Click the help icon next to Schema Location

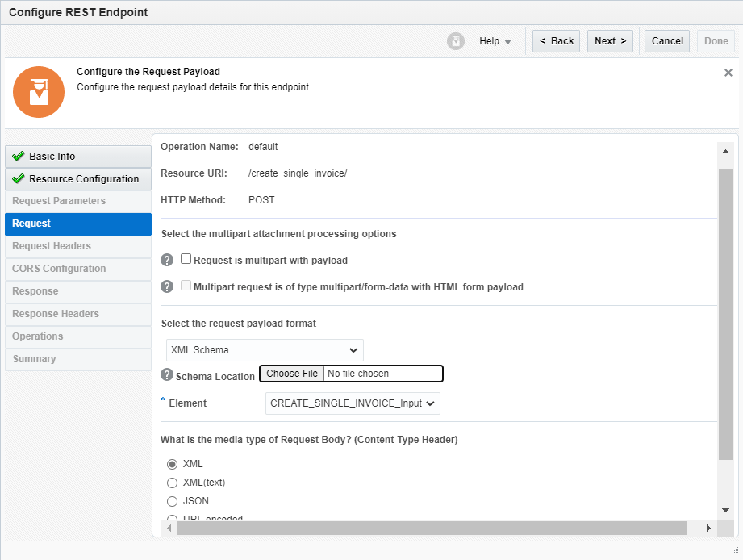point(165,373)
